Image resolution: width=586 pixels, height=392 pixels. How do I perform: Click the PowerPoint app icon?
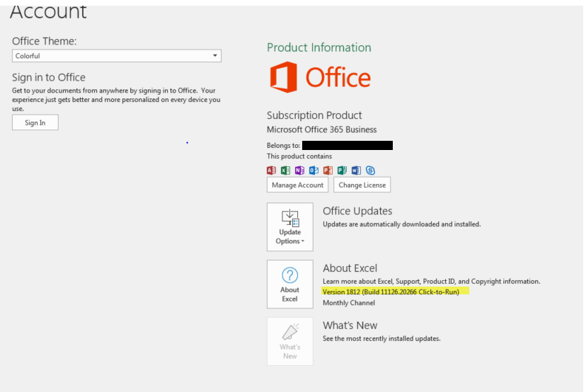coord(328,171)
